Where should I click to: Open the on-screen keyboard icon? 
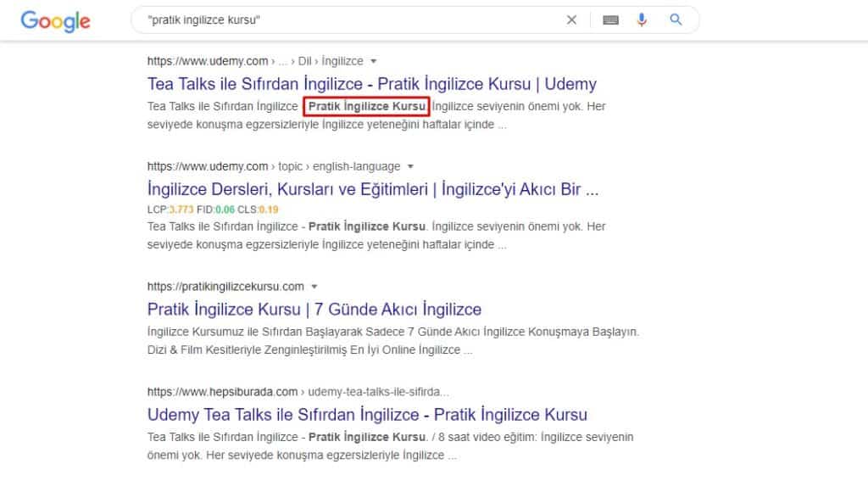(x=609, y=20)
